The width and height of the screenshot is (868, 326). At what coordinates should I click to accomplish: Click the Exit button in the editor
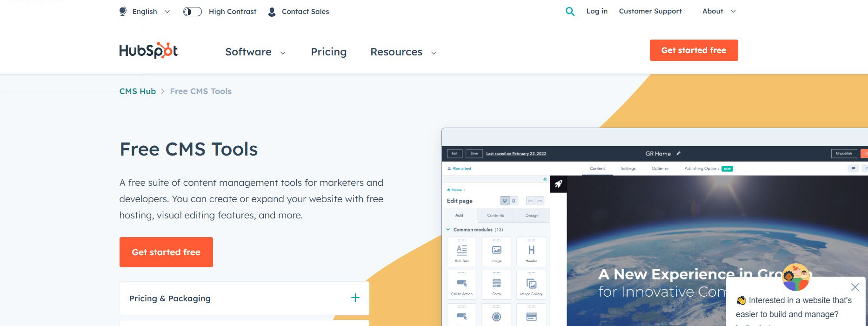[454, 153]
